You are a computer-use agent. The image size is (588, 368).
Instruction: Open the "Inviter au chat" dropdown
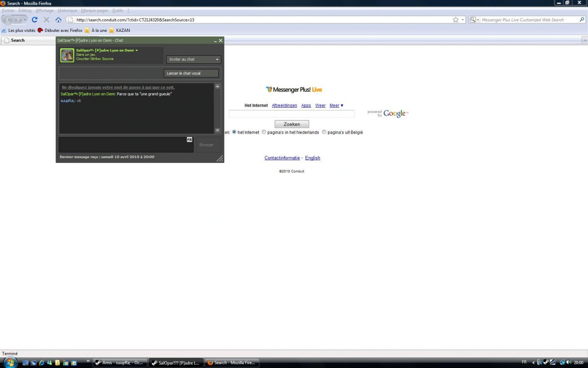click(193, 60)
